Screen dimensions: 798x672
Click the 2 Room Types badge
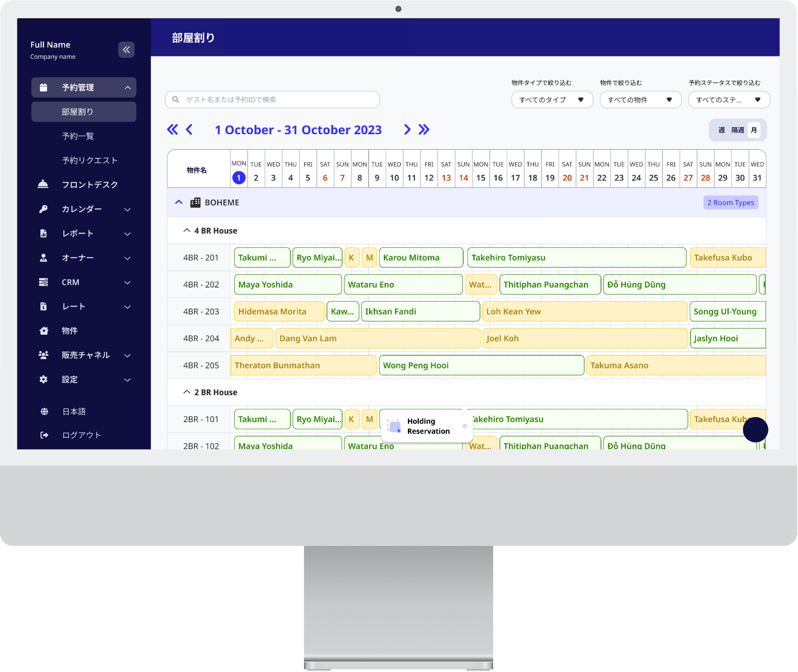(730, 203)
